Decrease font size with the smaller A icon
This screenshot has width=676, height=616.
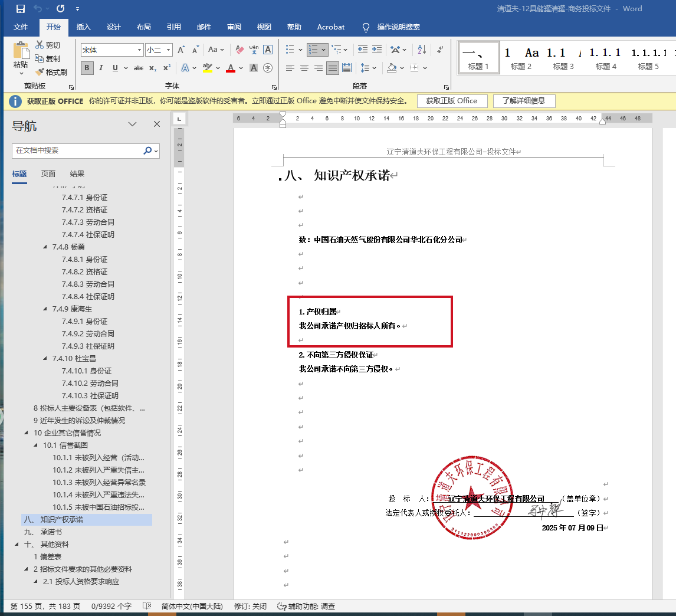click(196, 50)
